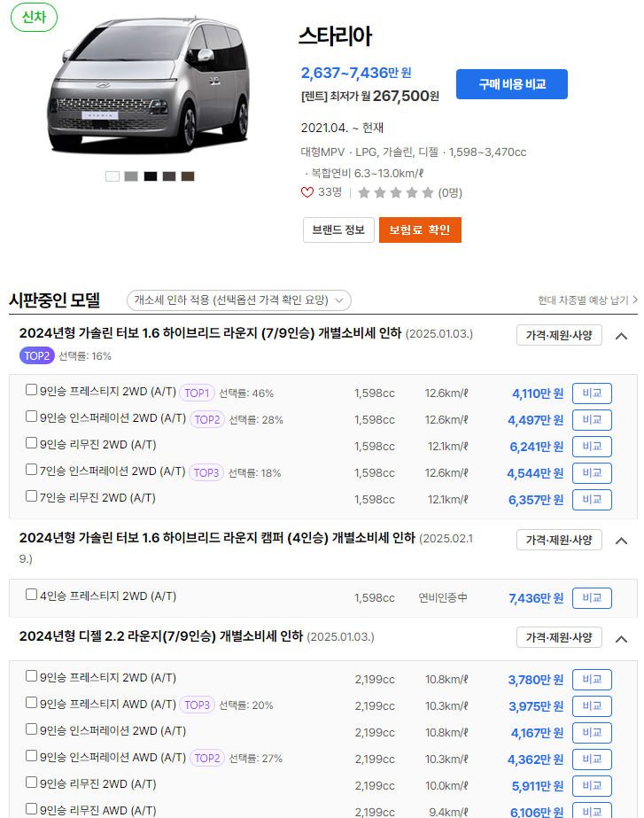Click 구매 비용 비교 button
This screenshot has height=818, width=644.
[x=511, y=84]
